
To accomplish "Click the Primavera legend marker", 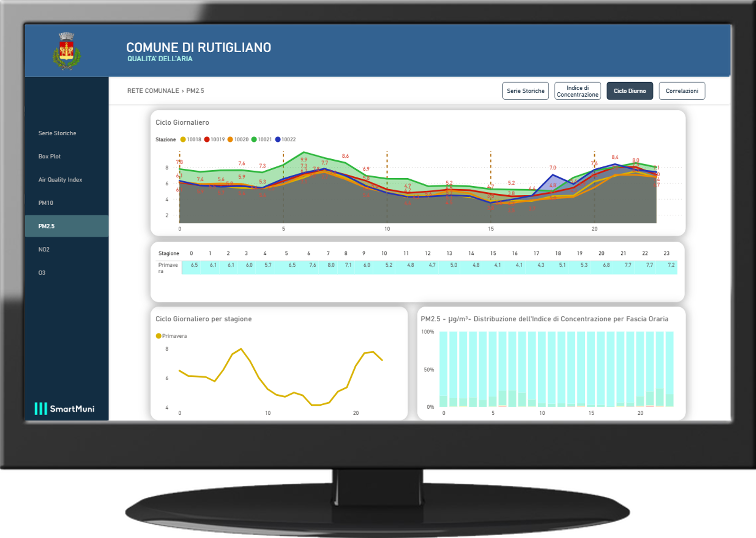I will 158,336.
